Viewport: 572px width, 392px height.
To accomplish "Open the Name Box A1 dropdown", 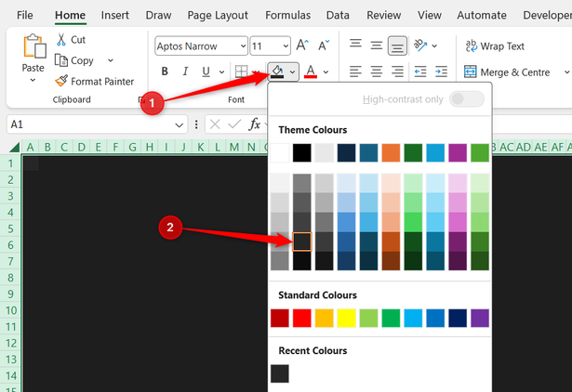I will click(179, 125).
